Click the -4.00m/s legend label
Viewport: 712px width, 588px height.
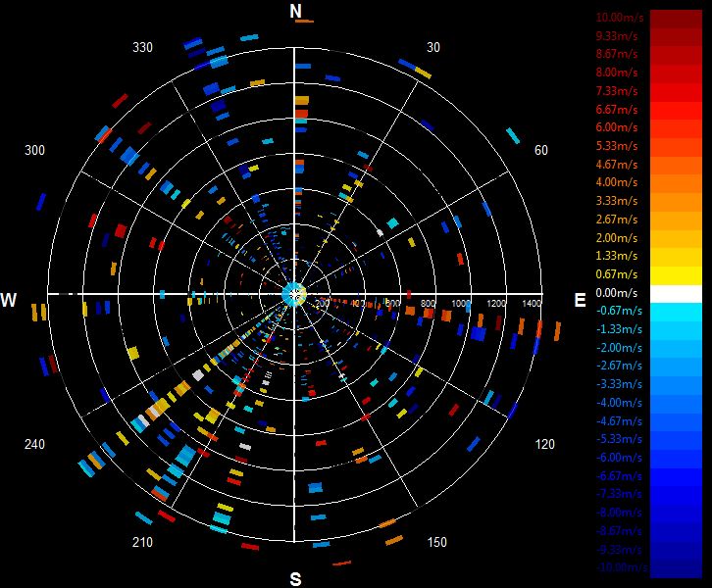[619, 403]
